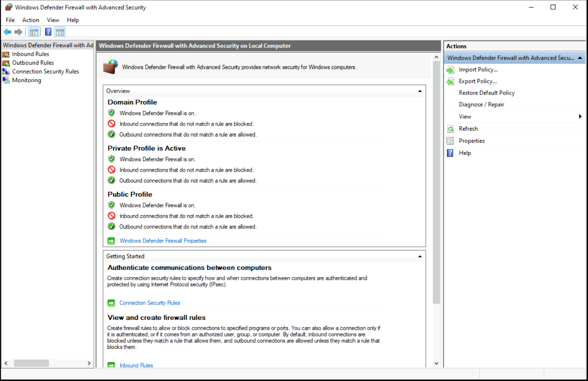588x381 pixels.
Task: Select the root Windows Defender Firewall tree node
Action: click(x=48, y=45)
